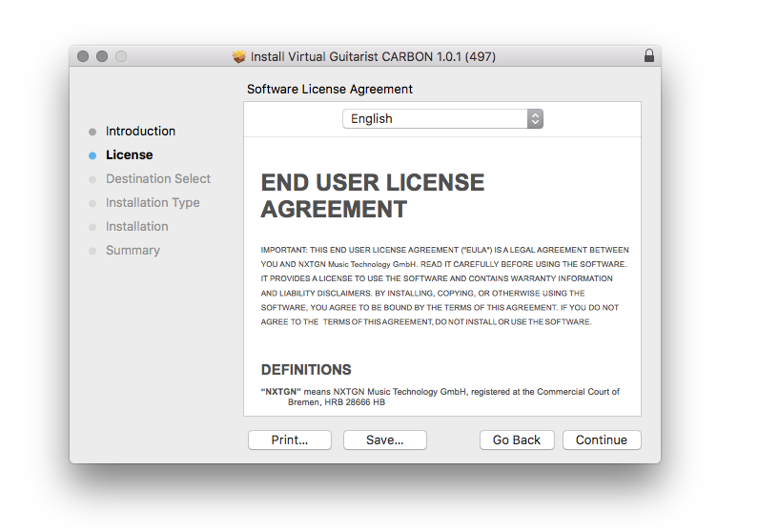Viewport: 758px width, 532px height.
Task: Click the Summary step in the sidebar
Action: pyautogui.click(x=133, y=251)
